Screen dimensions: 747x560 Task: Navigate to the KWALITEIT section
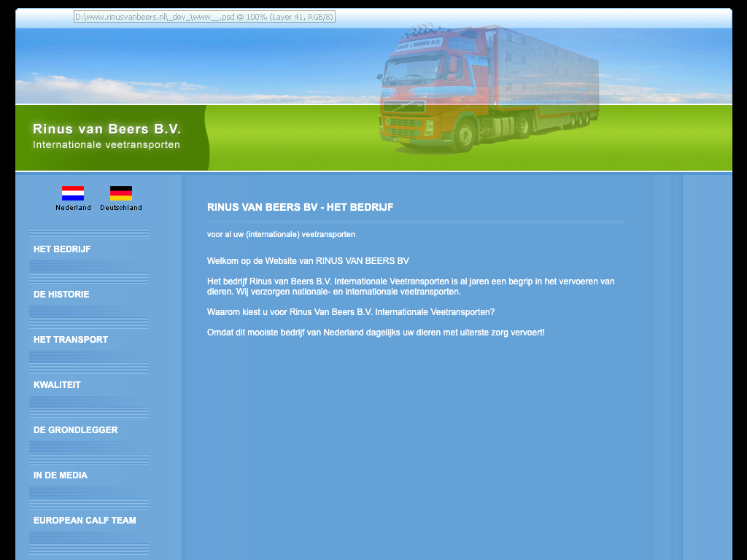click(57, 385)
